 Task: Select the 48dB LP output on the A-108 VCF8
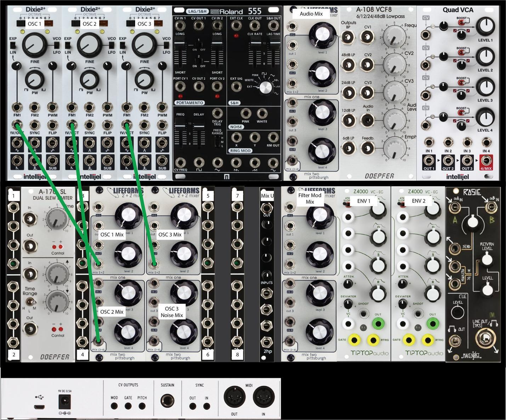[x=348, y=65]
